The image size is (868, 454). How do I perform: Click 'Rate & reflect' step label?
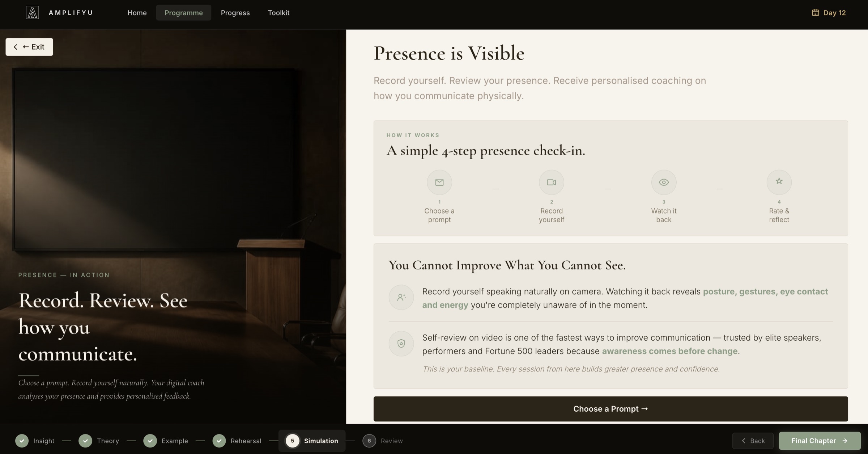tap(779, 215)
